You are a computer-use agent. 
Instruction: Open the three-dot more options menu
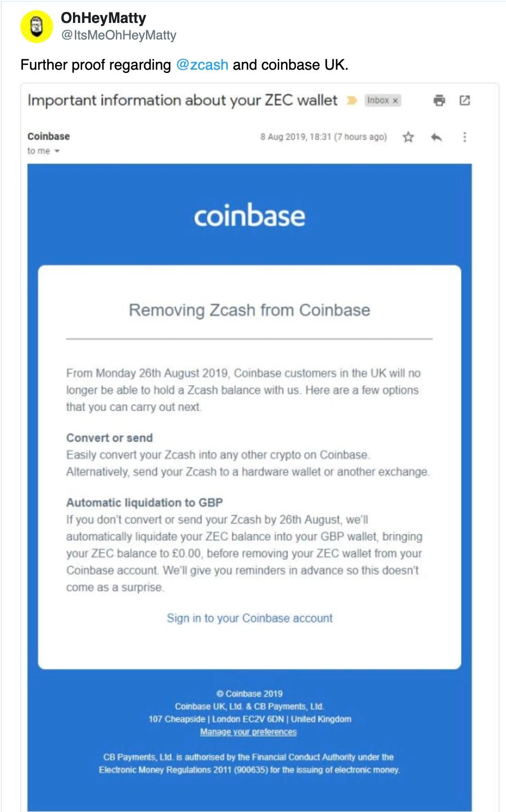point(465,137)
